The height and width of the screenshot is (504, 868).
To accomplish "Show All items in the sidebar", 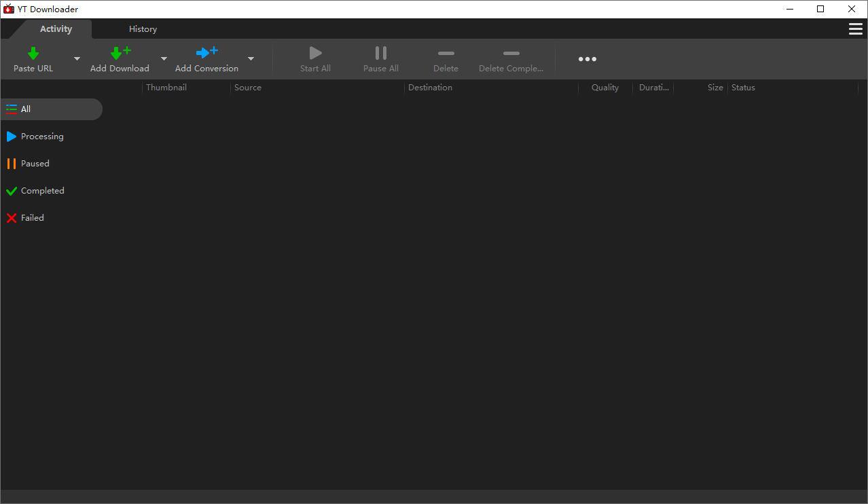I will point(26,109).
